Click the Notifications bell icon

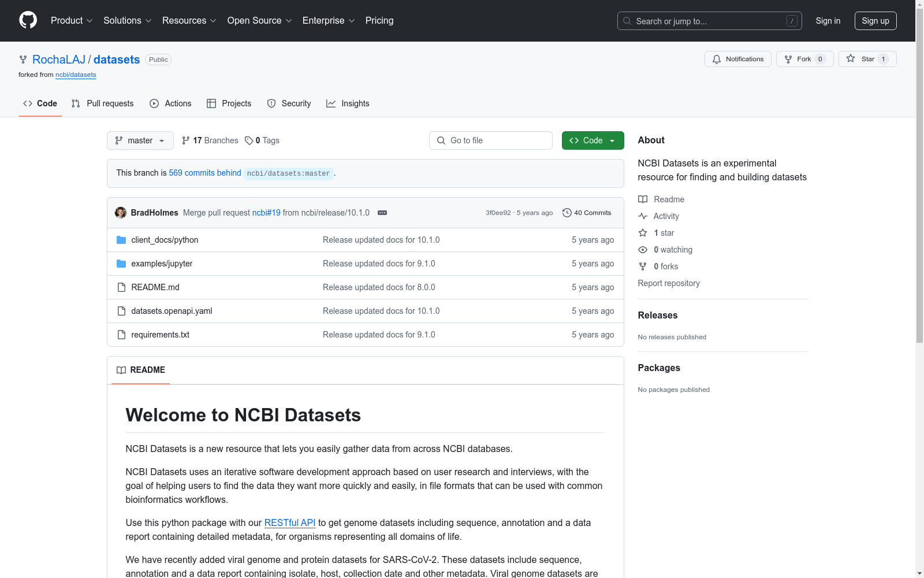click(x=717, y=59)
